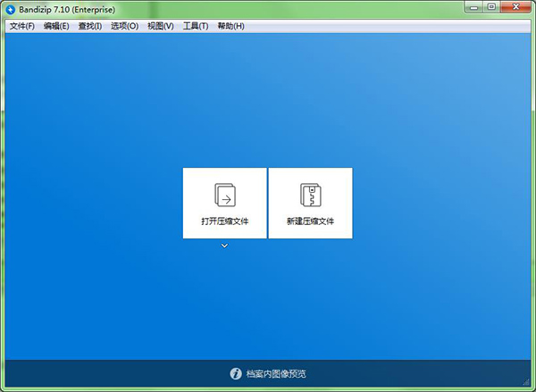
Task: Click the Bandizip logo in title bar
Action: (11, 10)
